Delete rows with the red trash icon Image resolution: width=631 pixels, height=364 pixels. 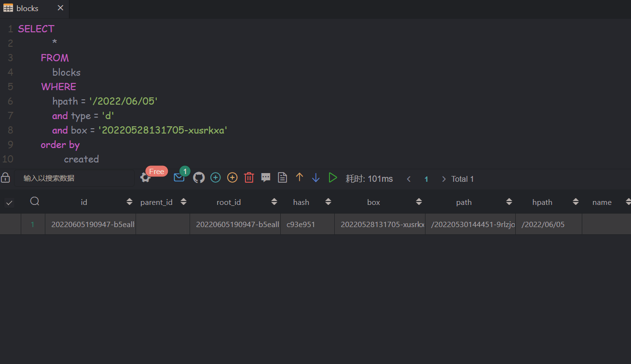tap(249, 178)
